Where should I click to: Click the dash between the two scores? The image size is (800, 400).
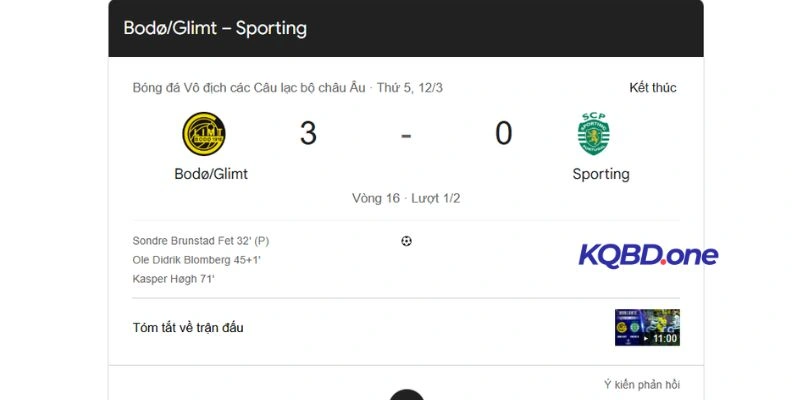(406, 134)
